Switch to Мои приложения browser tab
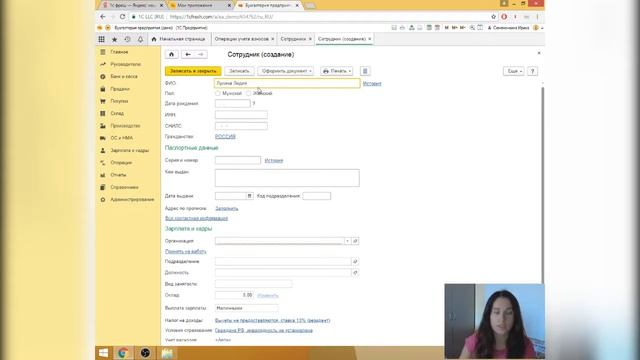Screen dimensions: 640x360 click(200, 5)
